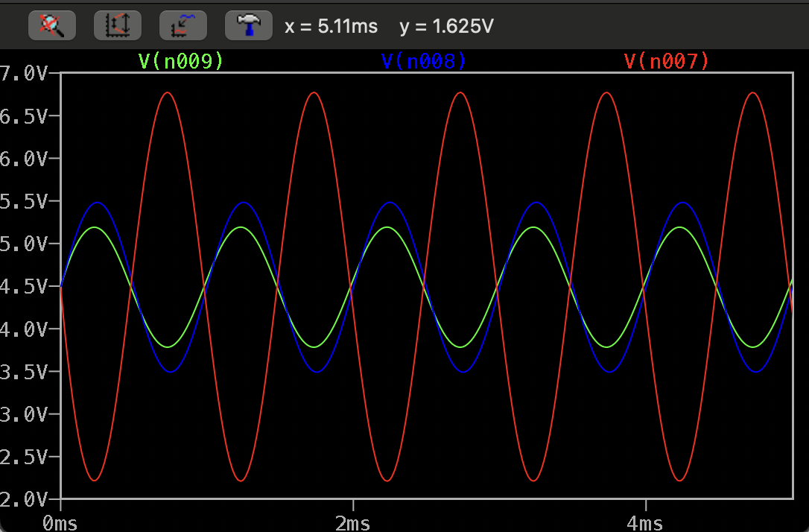Click the autorange Y-axis icon
This screenshot has width=809, height=532.
click(x=118, y=26)
